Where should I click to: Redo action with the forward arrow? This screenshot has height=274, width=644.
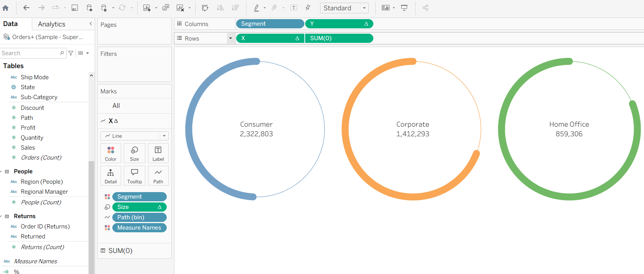click(41, 8)
